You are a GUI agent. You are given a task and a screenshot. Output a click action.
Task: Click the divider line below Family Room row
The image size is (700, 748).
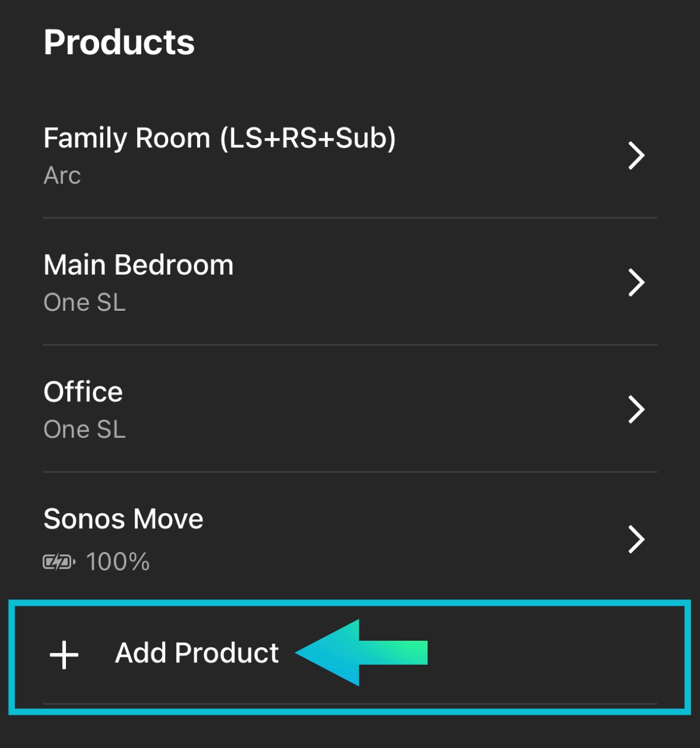[x=350, y=218]
